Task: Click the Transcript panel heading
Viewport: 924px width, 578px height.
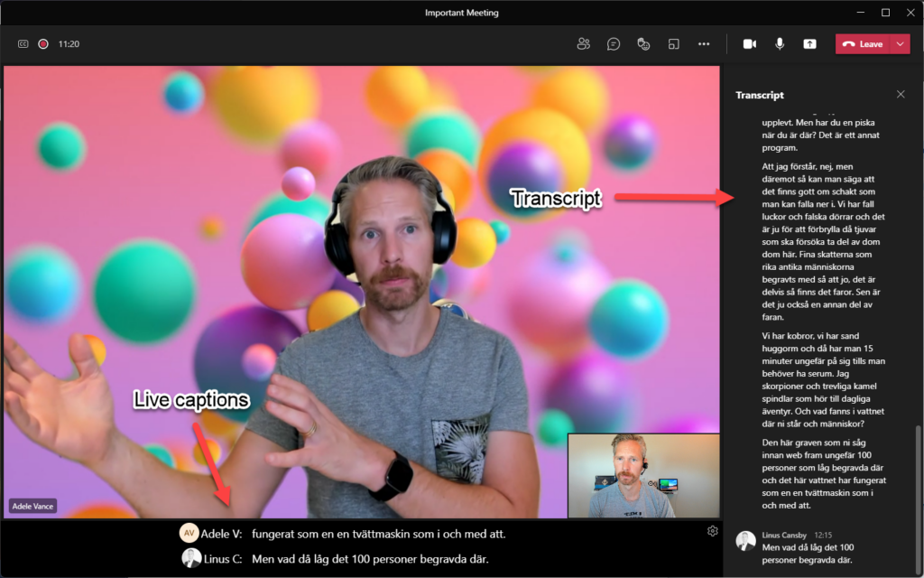Action: (760, 95)
